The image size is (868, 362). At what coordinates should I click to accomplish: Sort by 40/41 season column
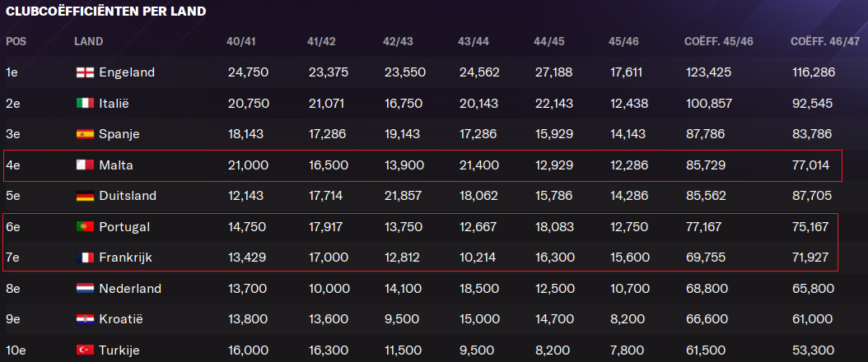click(240, 41)
